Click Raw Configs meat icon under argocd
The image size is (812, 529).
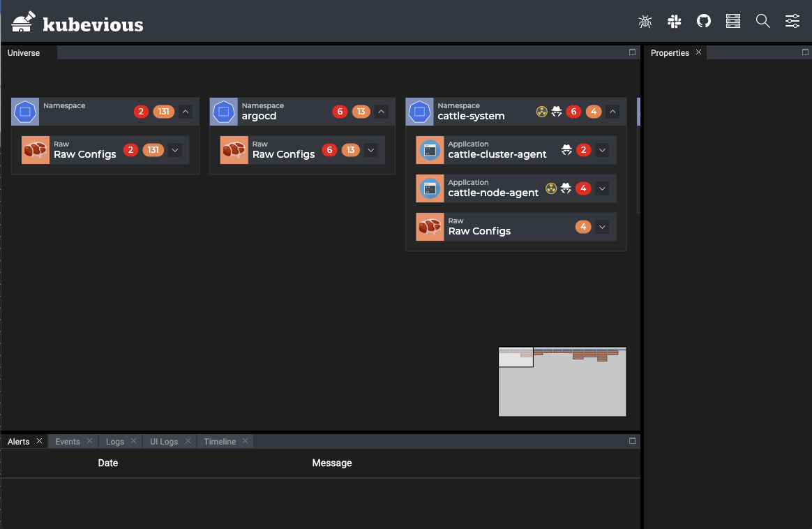pos(234,150)
